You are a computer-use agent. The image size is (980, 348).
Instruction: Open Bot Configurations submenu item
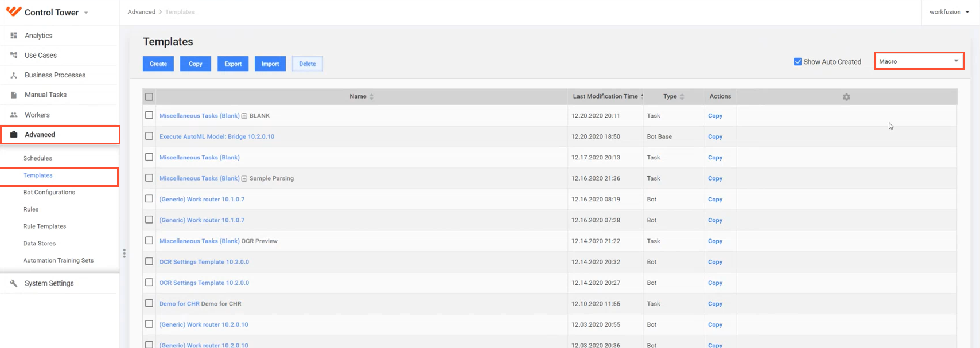(x=49, y=193)
